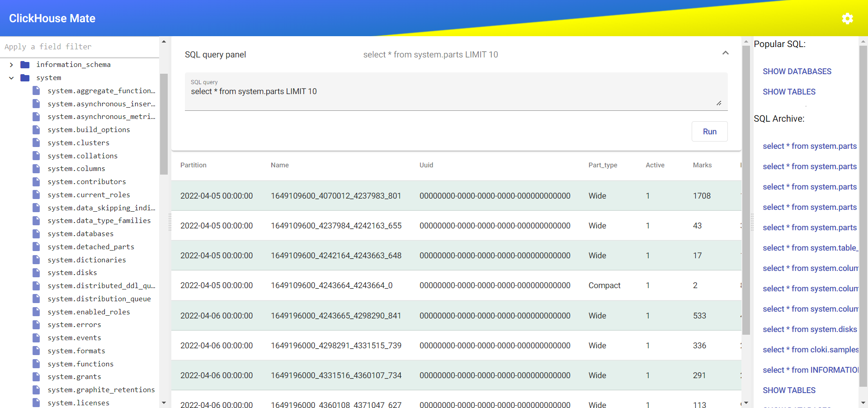Collapse the system database node
The height and width of the screenshot is (408, 868).
(11, 78)
